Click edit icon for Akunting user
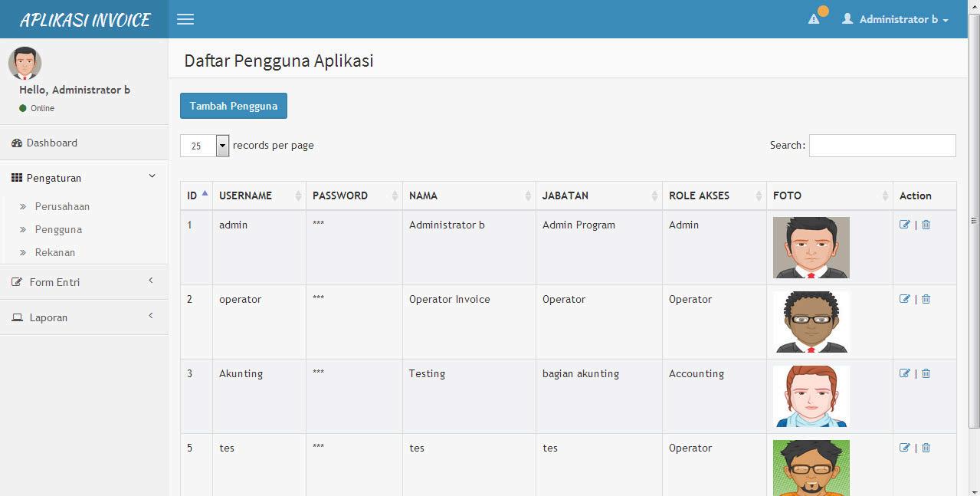 [905, 373]
